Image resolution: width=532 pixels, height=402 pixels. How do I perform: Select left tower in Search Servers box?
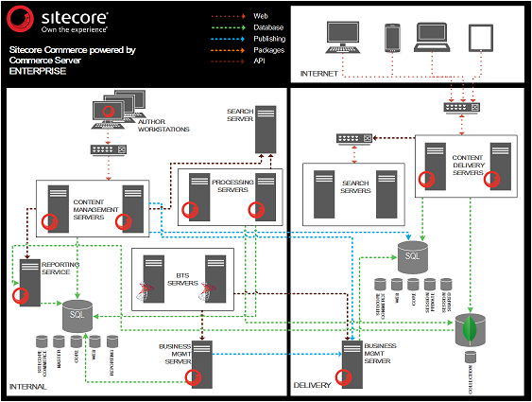pyautogui.click(x=324, y=194)
